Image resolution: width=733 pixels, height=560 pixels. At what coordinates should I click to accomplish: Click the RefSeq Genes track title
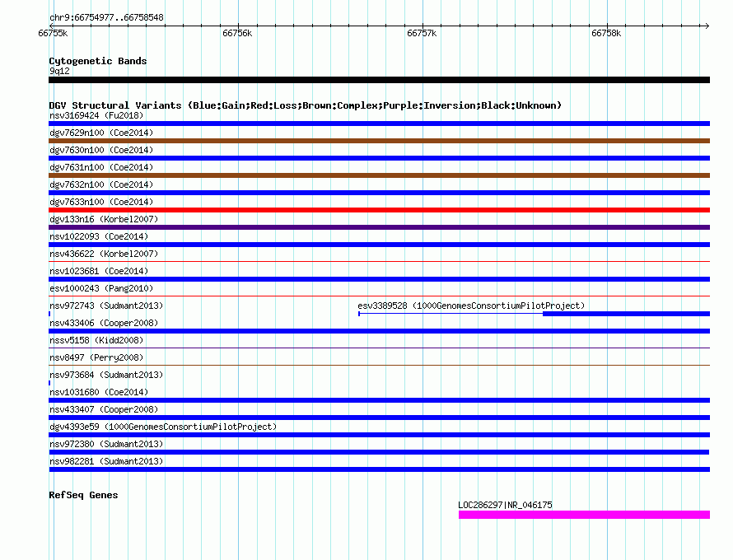[x=83, y=495]
